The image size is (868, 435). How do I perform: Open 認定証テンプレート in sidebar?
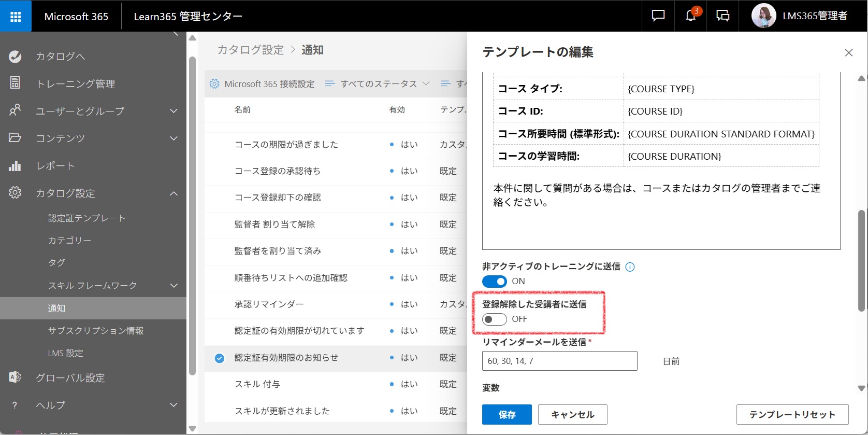[x=87, y=218]
